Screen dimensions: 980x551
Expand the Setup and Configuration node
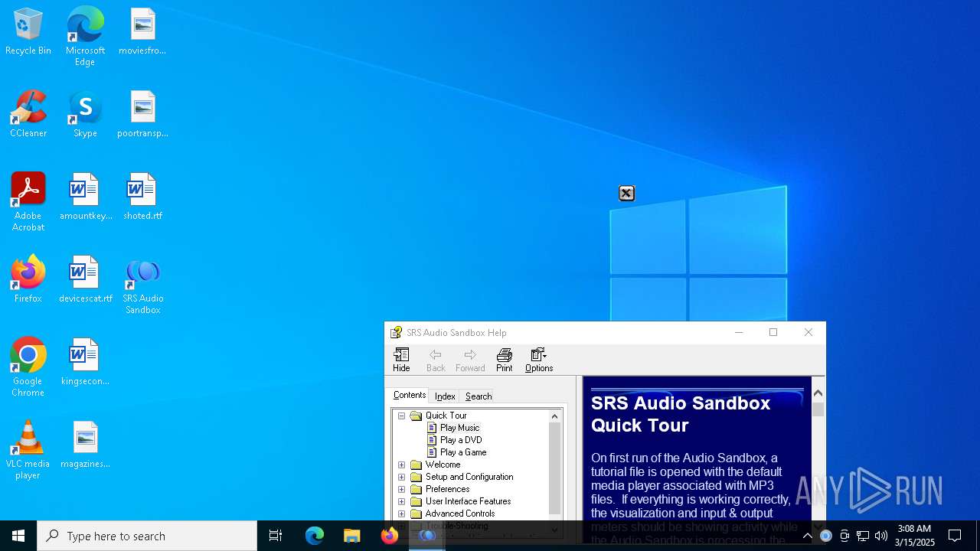(401, 477)
